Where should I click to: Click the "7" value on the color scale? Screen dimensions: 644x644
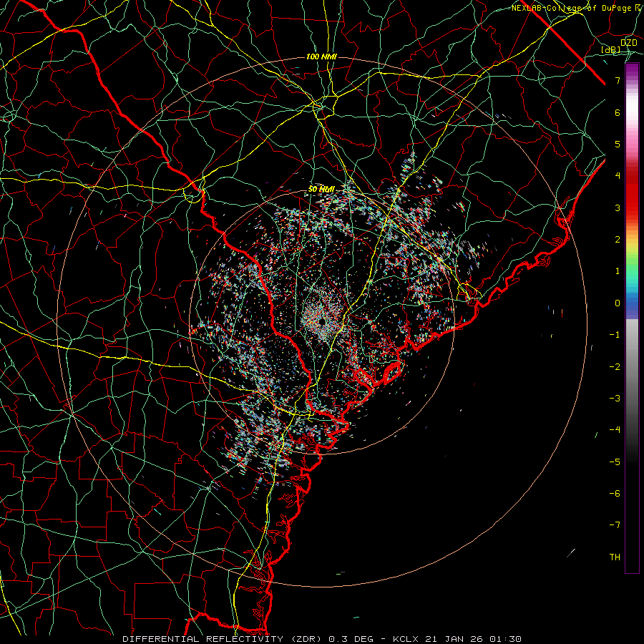pos(618,81)
